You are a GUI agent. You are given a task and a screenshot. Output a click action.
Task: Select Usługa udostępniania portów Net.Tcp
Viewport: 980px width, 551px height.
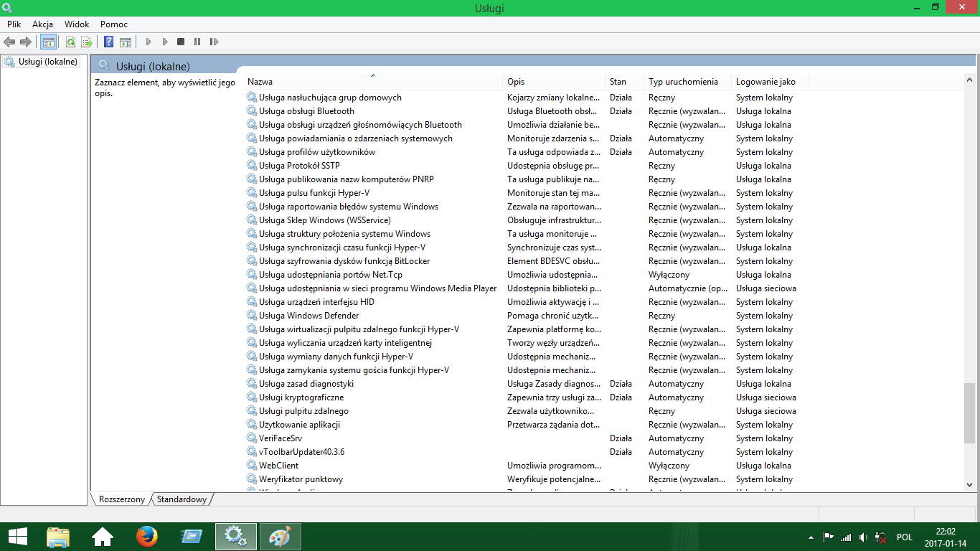pyautogui.click(x=527, y=275)
